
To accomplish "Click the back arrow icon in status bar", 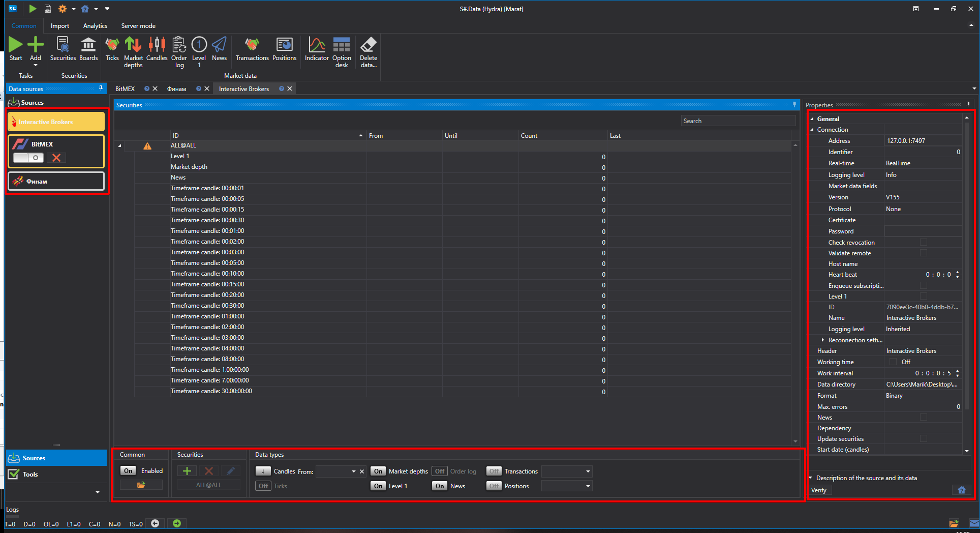I will tap(155, 523).
